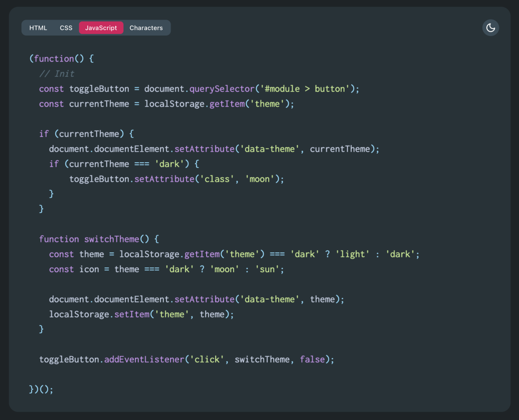Toggle dark mode with the moon icon
This screenshot has height=420, width=519.
point(490,28)
